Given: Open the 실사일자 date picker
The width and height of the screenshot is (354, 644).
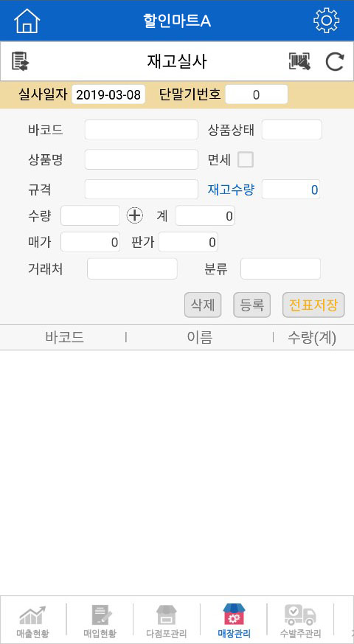Looking at the screenshot, I should pyautogui.click(x=108, y=95).
